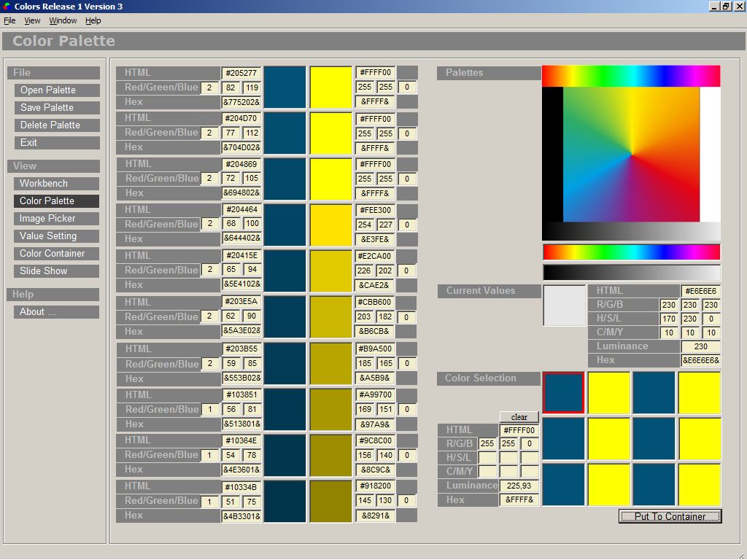Click Hex field showing &775202&
This screenshot has width=747, height=560.
click(x=241, y=102)
